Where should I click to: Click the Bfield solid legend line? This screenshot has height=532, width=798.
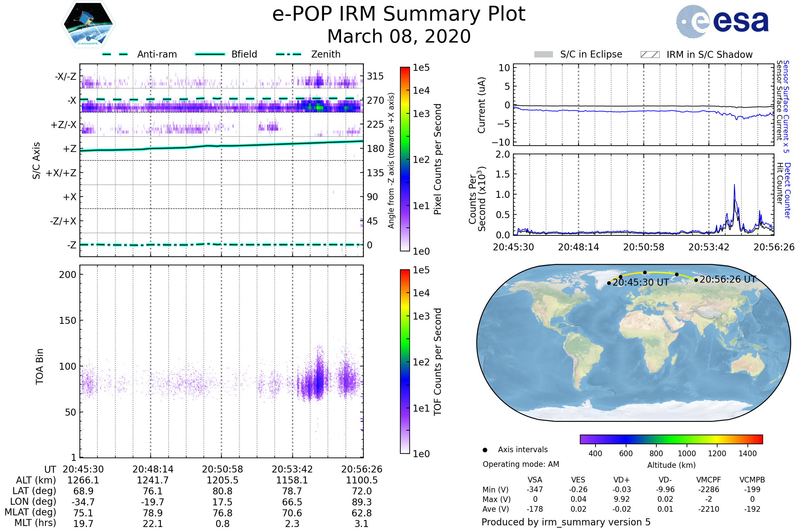pos(210,54)
